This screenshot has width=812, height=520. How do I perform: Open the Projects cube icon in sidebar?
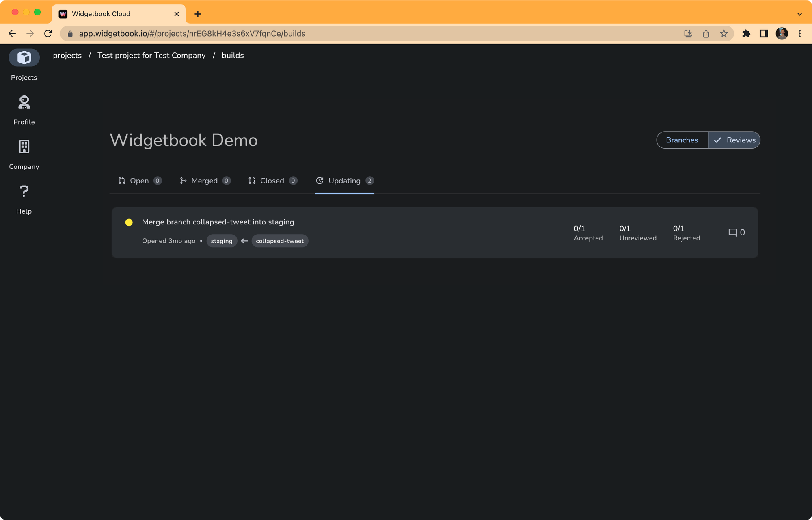[24, 58]
